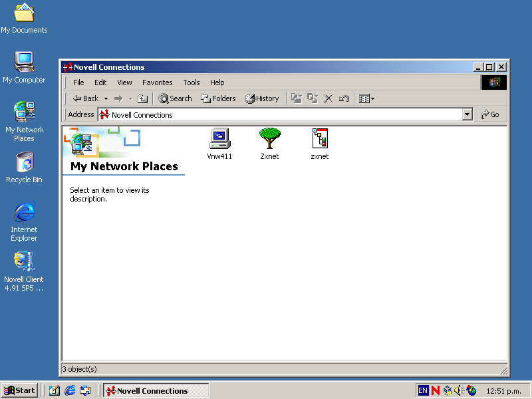Click the History toolbar button

pos(262,98)
